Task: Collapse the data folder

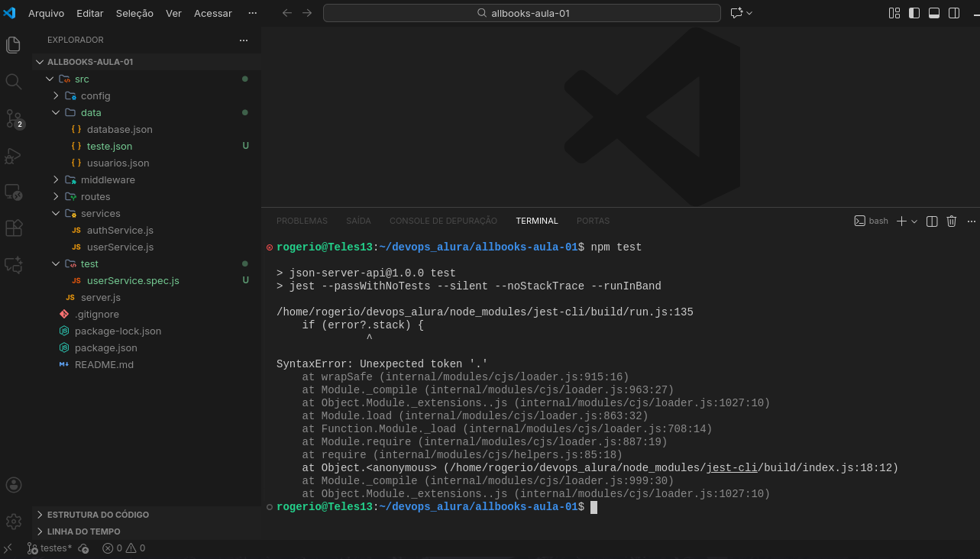Action: [147, 112]
